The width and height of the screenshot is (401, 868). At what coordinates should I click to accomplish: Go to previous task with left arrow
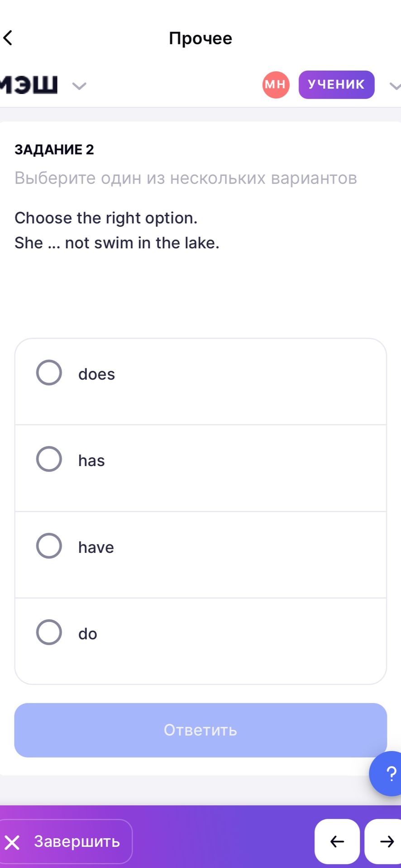coord(337,841)
